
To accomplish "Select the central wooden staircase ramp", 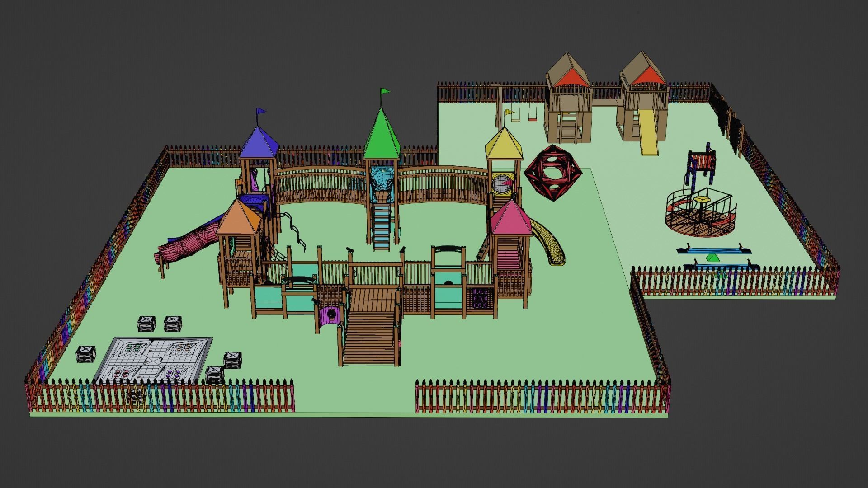I will point(370,326).
